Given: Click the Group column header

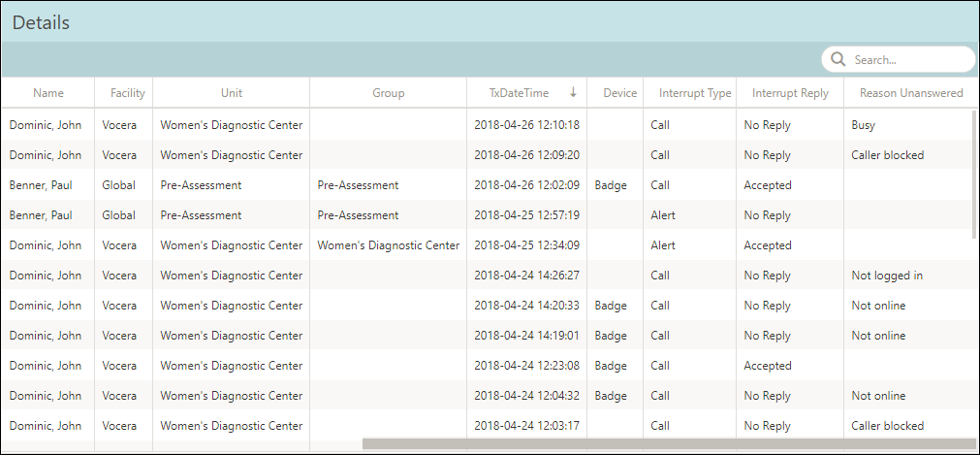Looking at the screenshot, I should click(x=388, y=92).
